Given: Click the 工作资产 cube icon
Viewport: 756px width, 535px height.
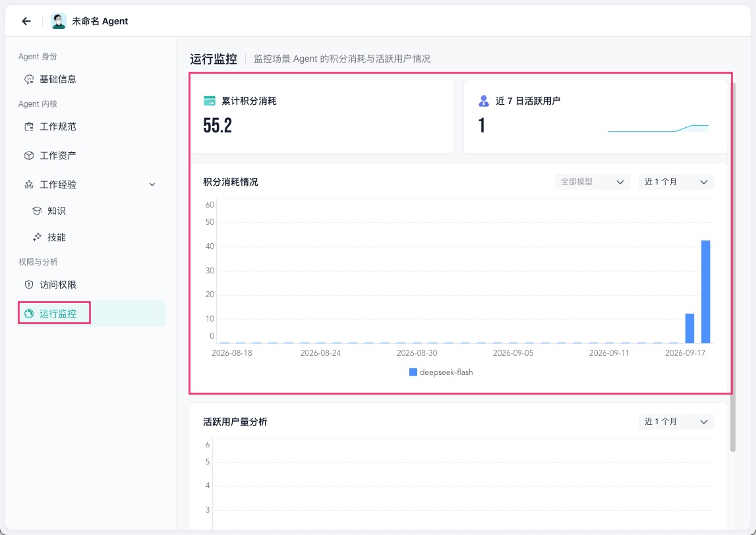Looking at the screenshot, I should coord(29,155).
